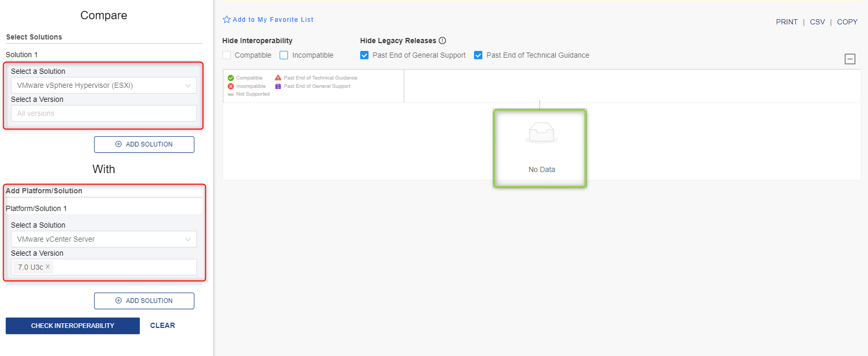Open the VMware vCenter Server solution dropdown

pos(104,239)
